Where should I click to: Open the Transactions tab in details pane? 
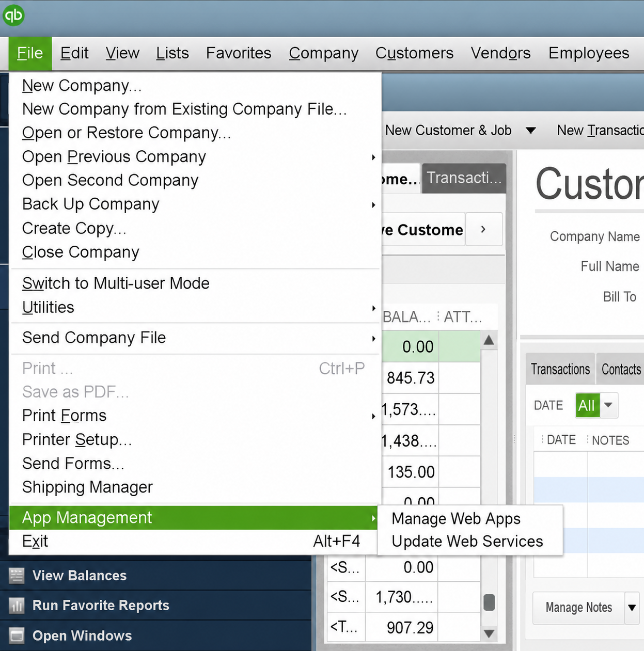tap(560, 370)
